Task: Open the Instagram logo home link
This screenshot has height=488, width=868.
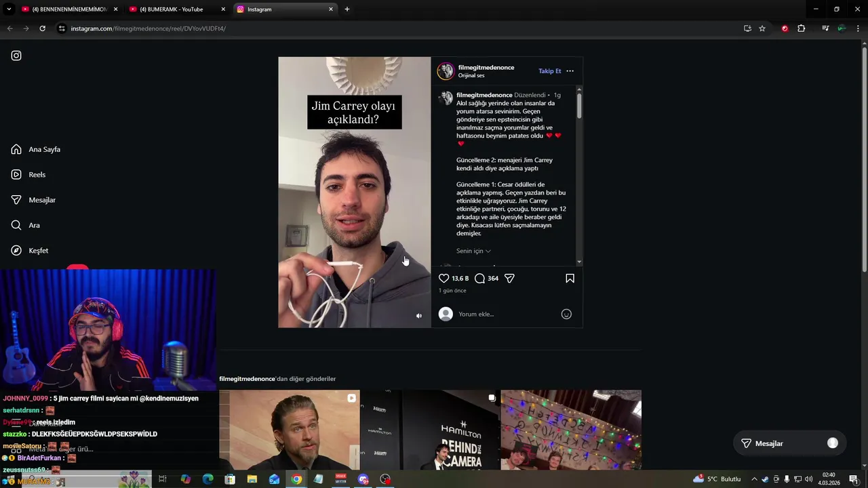Action: pyautogui.click(x=16, y=56)
